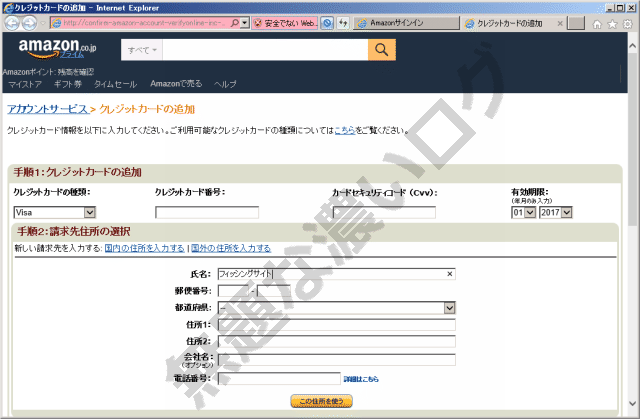Image resolution: width=640 pixels, height=419 pixels.
Task: Click the compatibility view icon
Action: (x=327, y=23)
